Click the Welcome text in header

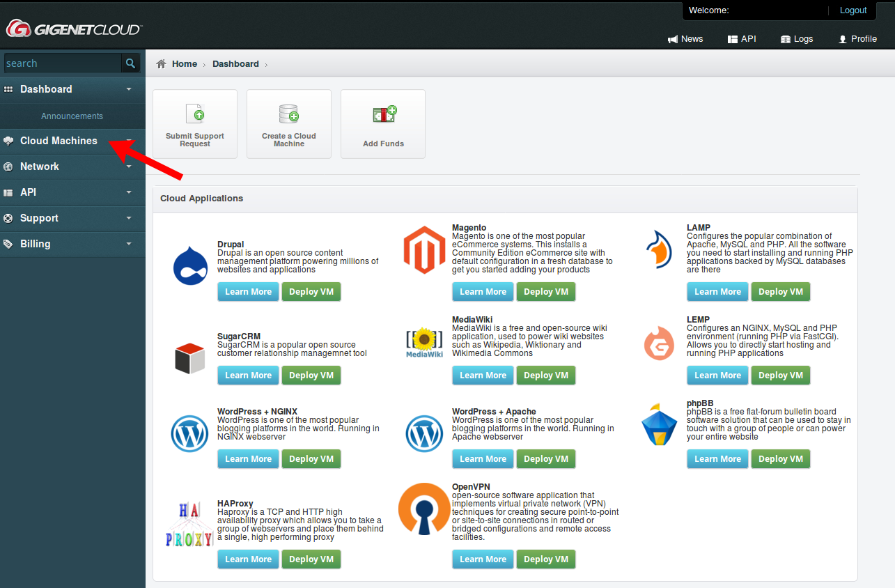(x=709, y=10)
